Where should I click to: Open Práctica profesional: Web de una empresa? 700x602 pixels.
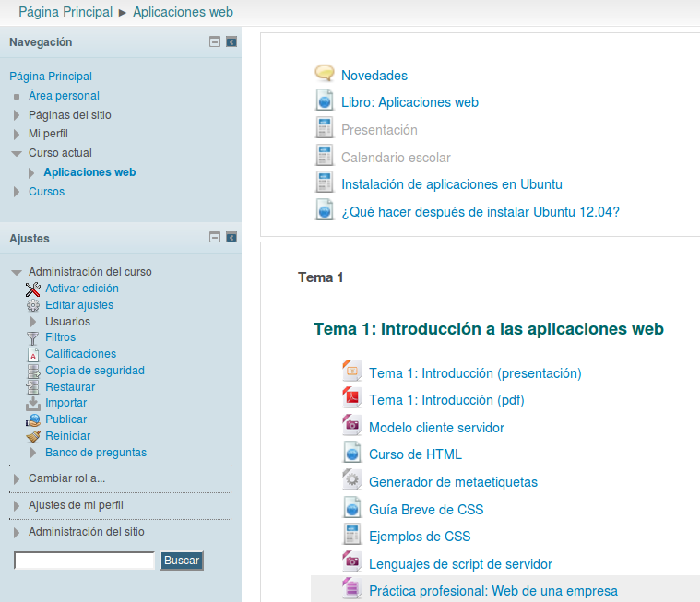point(493,591)
